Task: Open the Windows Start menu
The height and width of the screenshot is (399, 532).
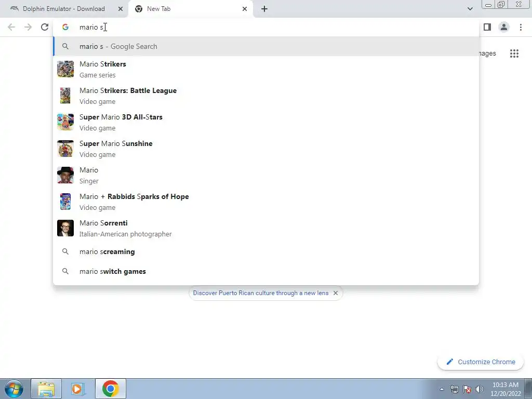Action: pos(14,389)
